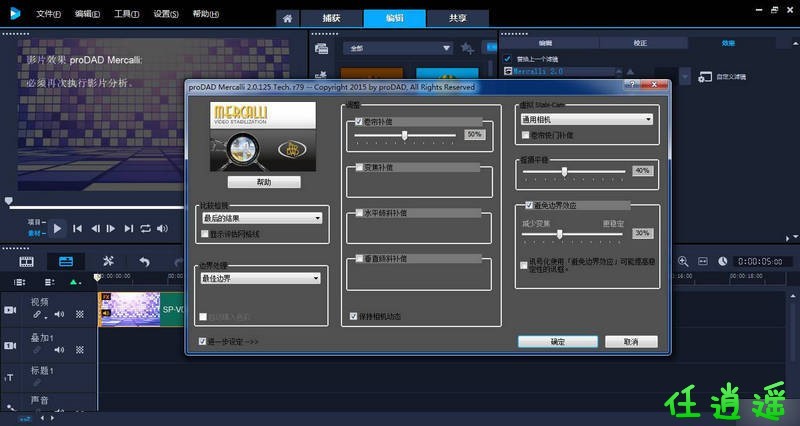The height and width of the screenshot is (426, 800).
Task: Click the overlay 1 track icon
Action: pyautogui.click(x=10, y=345)
